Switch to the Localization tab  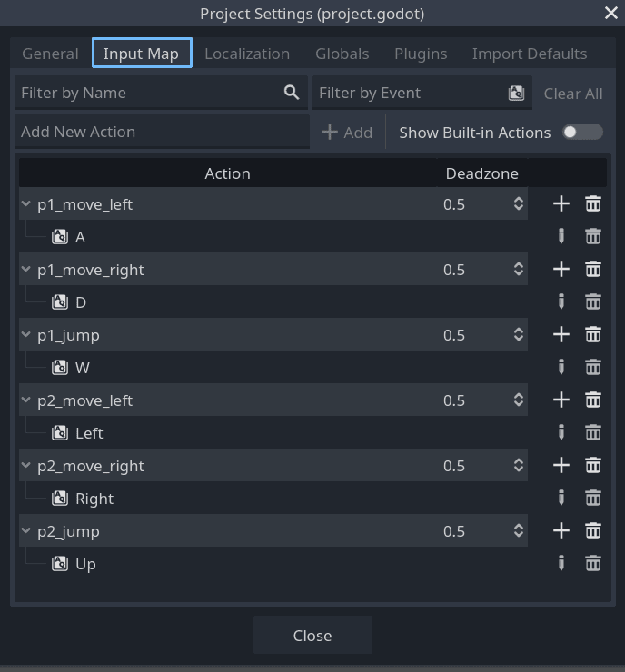point(247,54)
